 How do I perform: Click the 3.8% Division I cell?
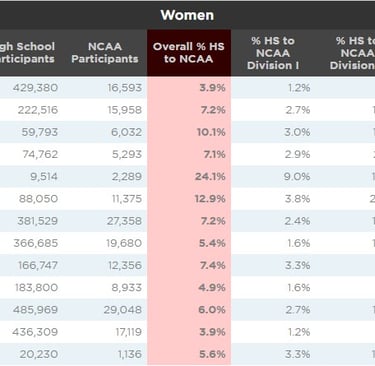[298, 199]
